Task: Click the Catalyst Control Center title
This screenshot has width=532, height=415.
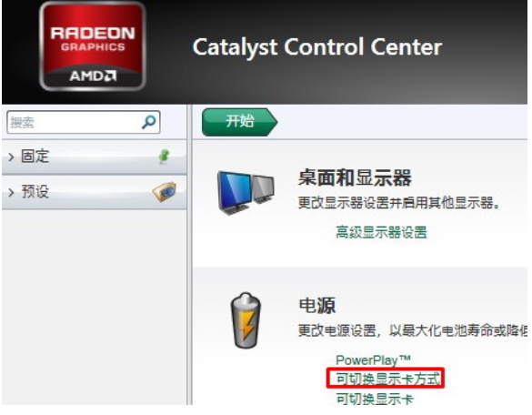Action: point(317,46)
